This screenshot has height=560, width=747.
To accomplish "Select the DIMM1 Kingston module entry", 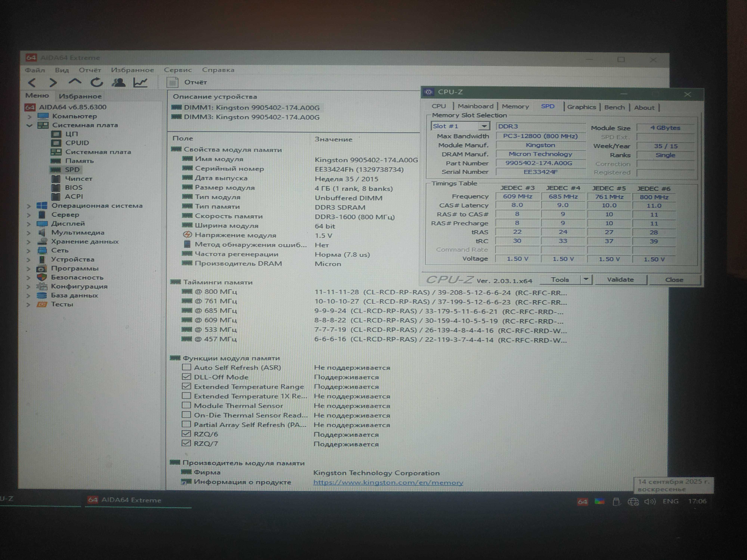I will coord(252,108).
